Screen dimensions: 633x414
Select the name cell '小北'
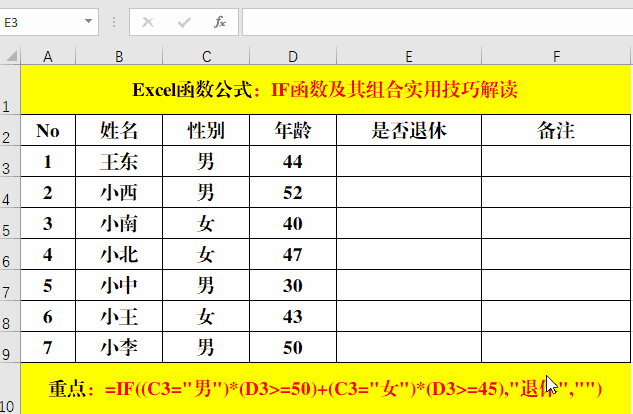(x=119, y=254)
